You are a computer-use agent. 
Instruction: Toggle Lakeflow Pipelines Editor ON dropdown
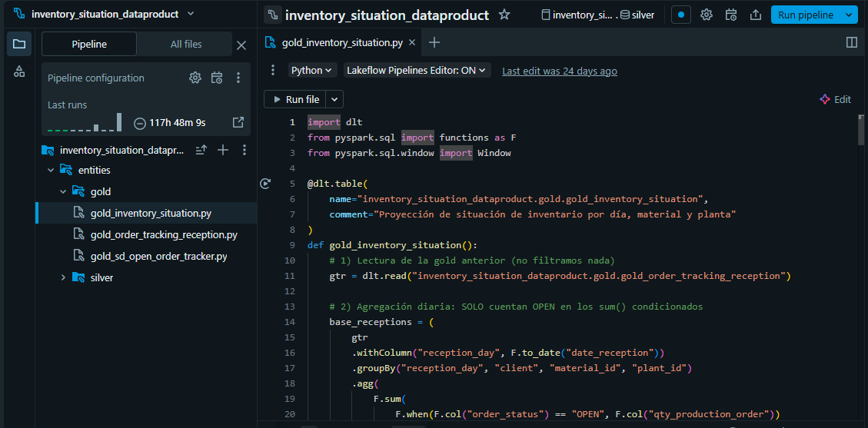(417, 70)
